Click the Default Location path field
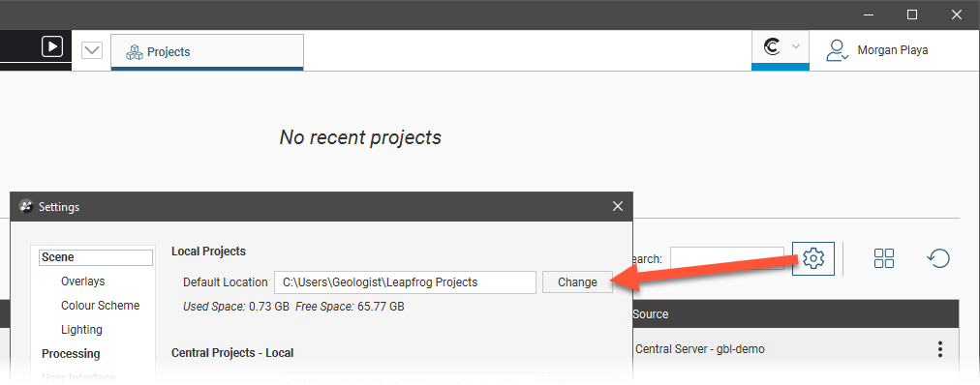Screen dimensions: 980x385 pos(405,282)
